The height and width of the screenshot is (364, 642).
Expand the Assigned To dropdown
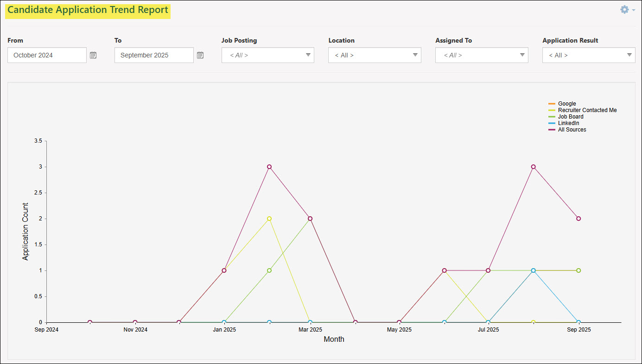[x=521, y=55]
